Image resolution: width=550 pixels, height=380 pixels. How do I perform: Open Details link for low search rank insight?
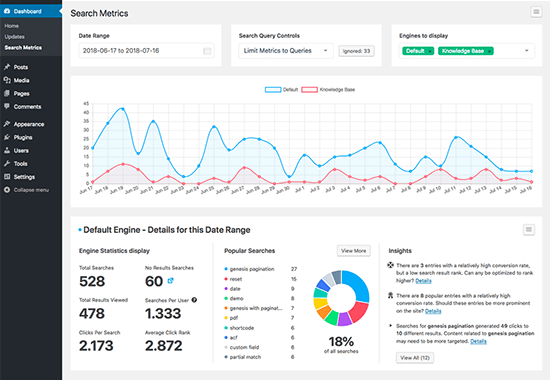pyautogui.click(x=423, y=281)
